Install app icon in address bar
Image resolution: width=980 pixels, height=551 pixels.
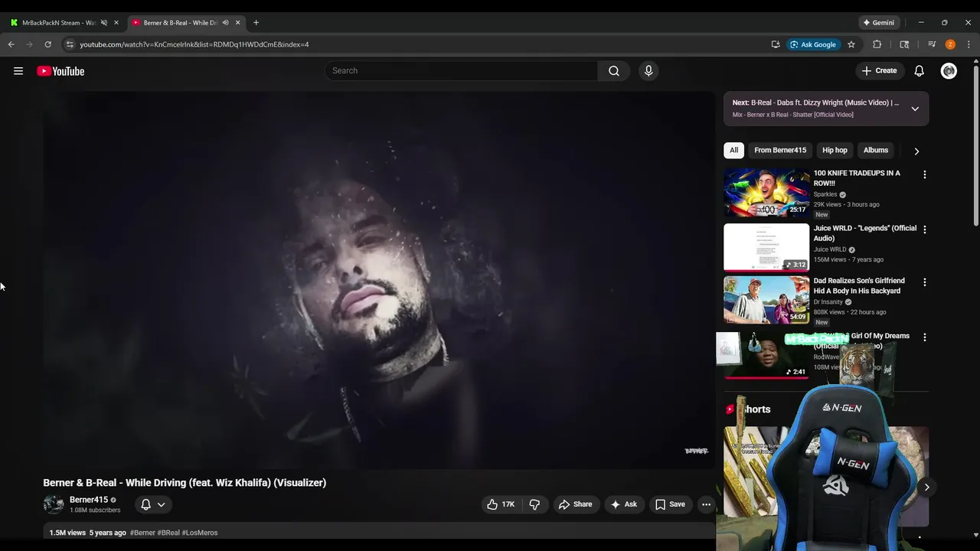coord(776,44)
